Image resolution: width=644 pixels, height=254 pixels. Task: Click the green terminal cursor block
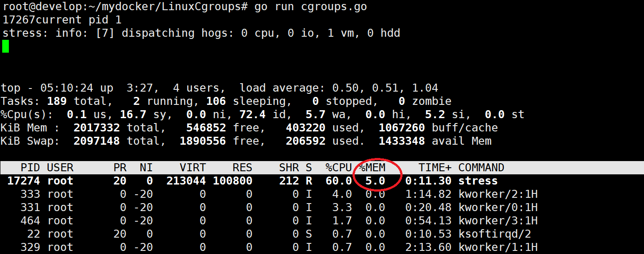point(5,46)
